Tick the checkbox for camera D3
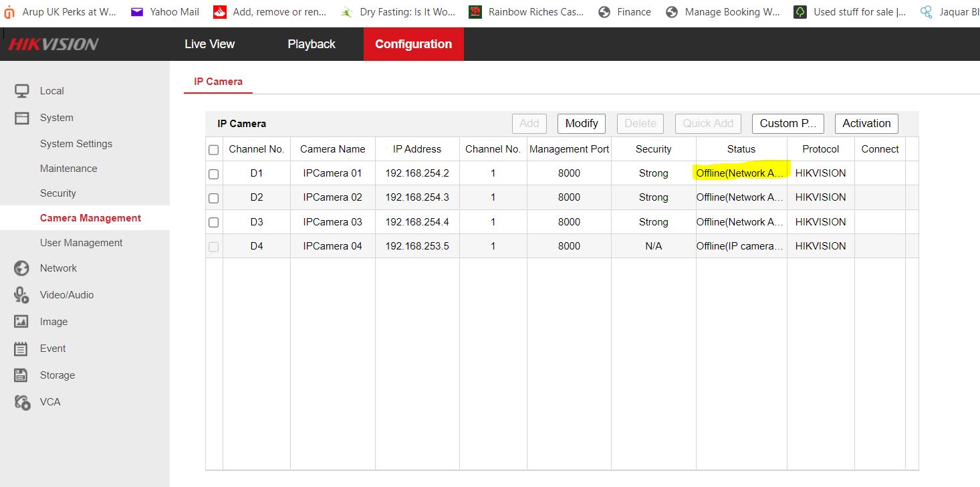Viewport: 980px width, 487px height. (x=214, y=222)
